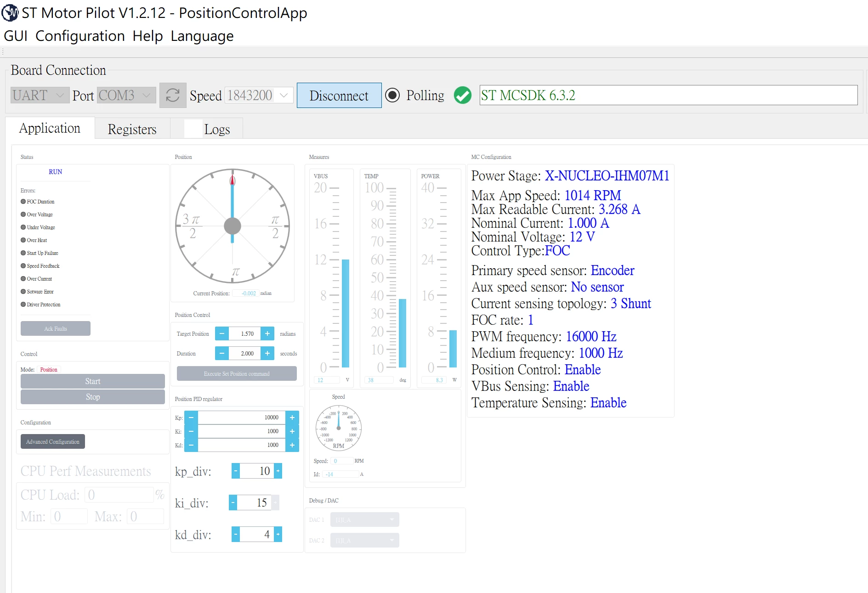Open the COM3 port dropdown

coord(126,95)
